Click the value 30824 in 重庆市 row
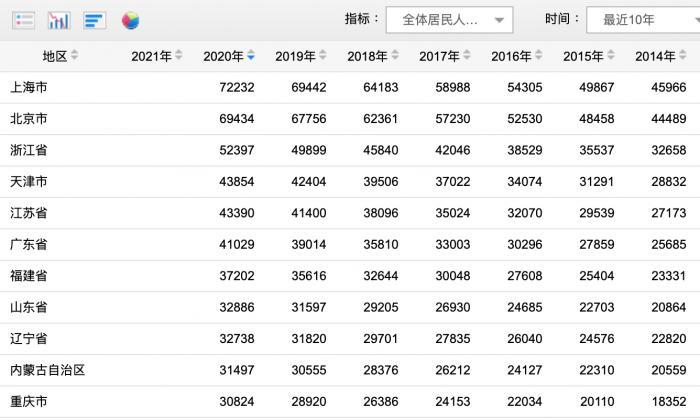 tap(237, 402)
